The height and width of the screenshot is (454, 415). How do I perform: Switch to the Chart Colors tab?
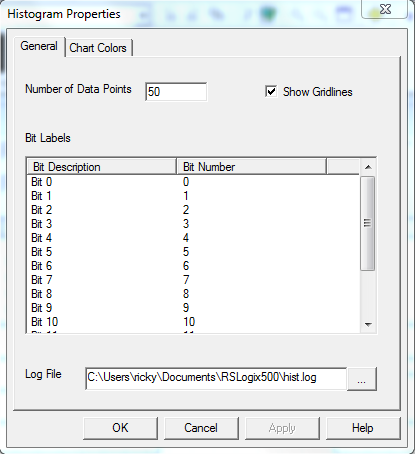tap(99, 48)
